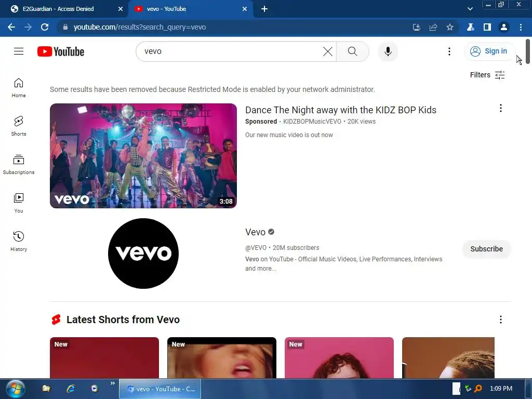Reload the current page

coord(45,27)
